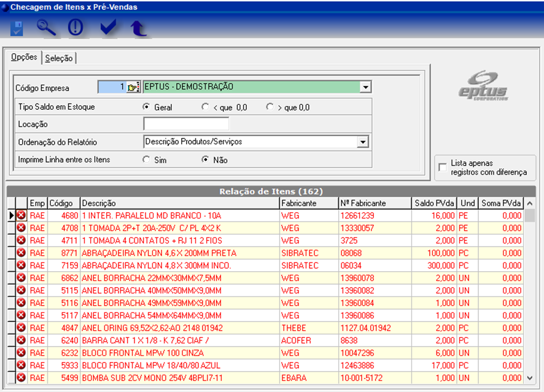Open the Ordenação do Relatório dropdown
This screenshot has height=392, width=544.
[362, 142]
